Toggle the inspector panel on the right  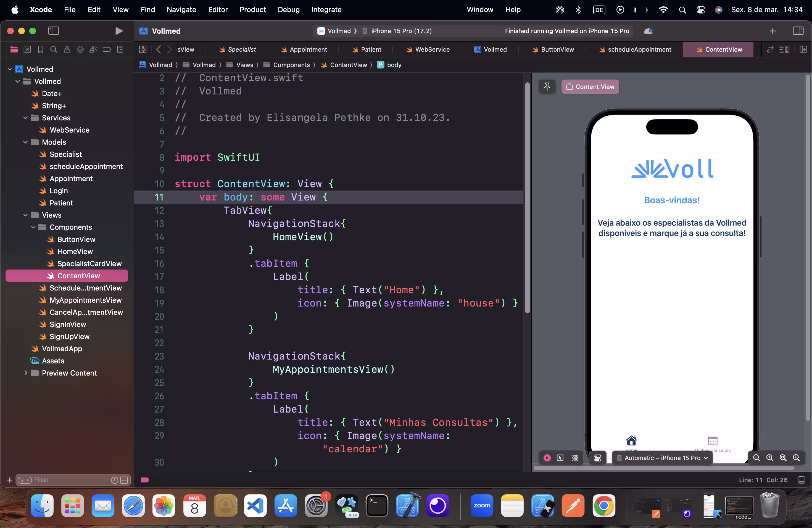tap(798, 31)
